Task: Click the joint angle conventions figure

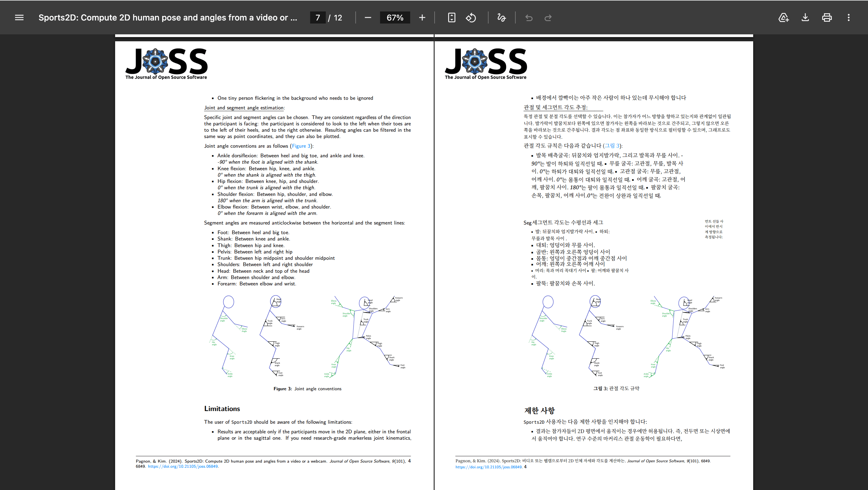Action: click(307, 336)
